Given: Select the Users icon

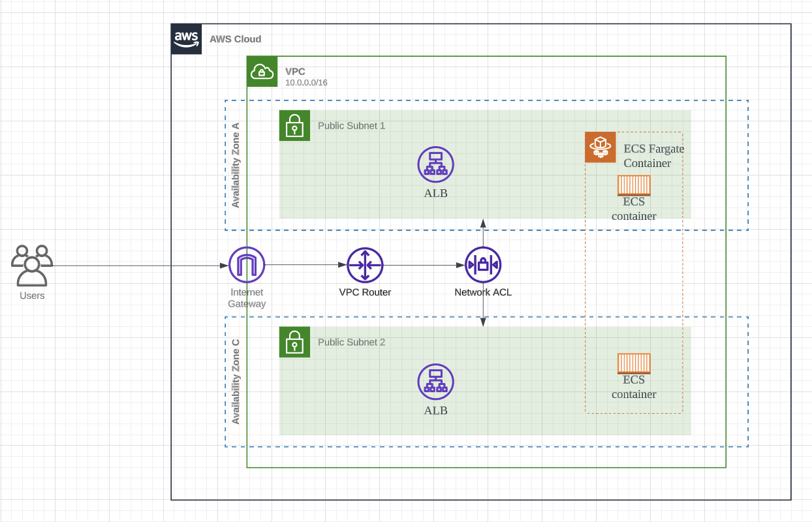Looking at the screenshot, I should tap(32, 266).
